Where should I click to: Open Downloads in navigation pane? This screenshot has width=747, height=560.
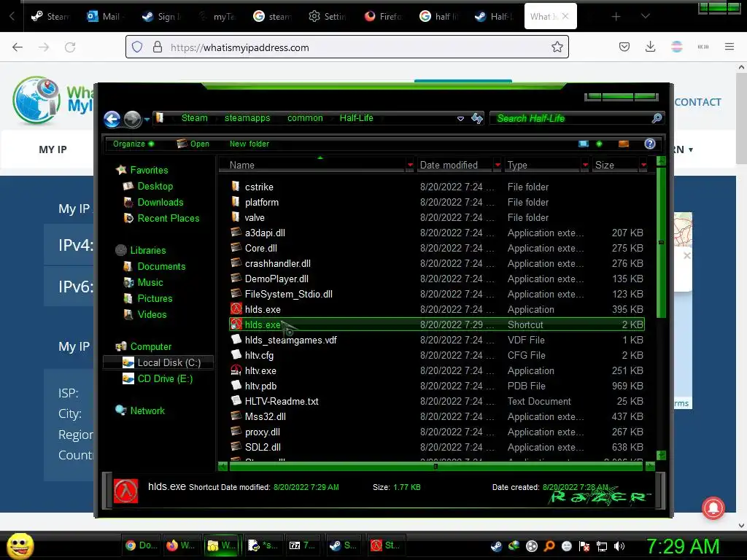(x=160, y=203)
